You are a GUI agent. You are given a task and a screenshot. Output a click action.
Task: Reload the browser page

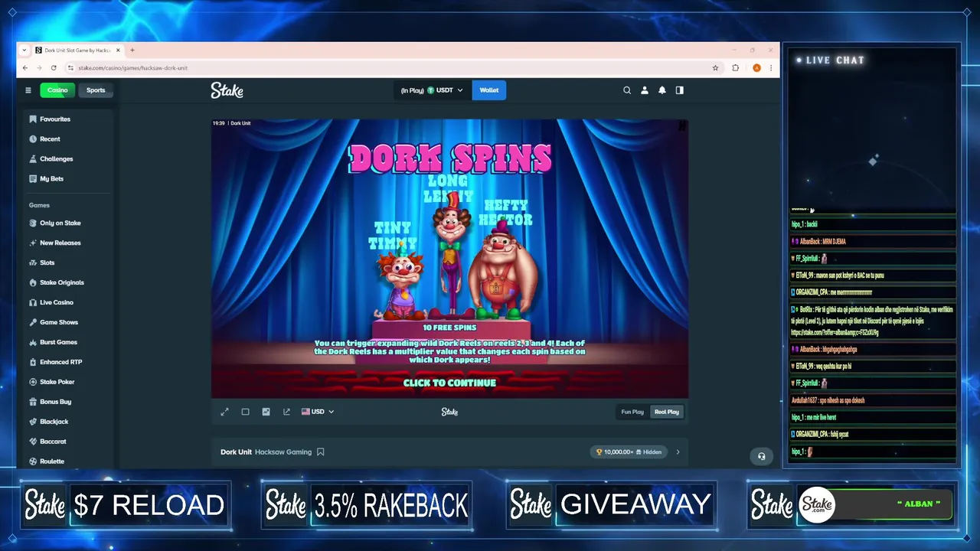coord(53,68)
